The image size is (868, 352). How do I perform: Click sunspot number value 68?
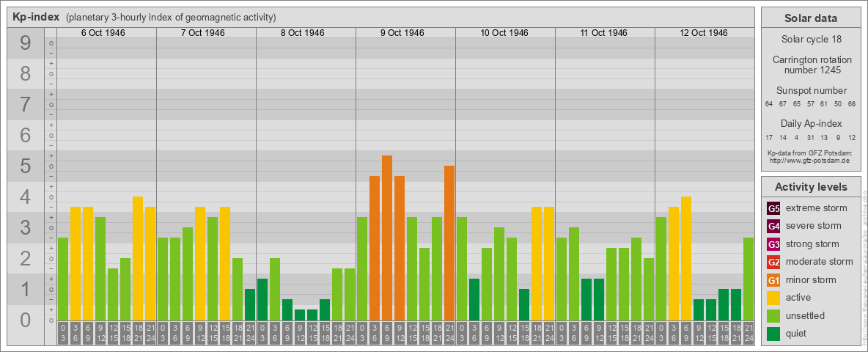[852, 104]
